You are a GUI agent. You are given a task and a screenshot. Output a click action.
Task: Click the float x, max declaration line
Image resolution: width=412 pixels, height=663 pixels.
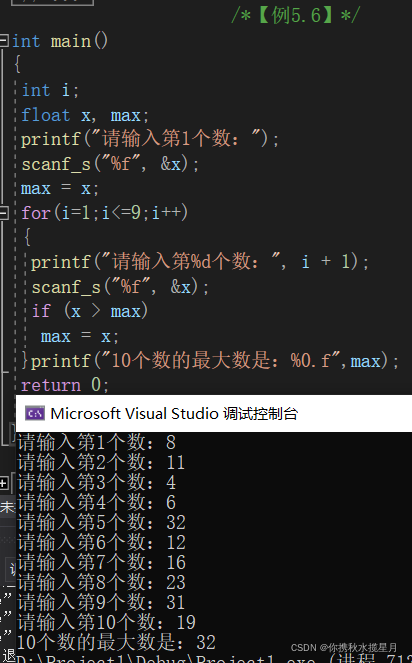(85, 115)
